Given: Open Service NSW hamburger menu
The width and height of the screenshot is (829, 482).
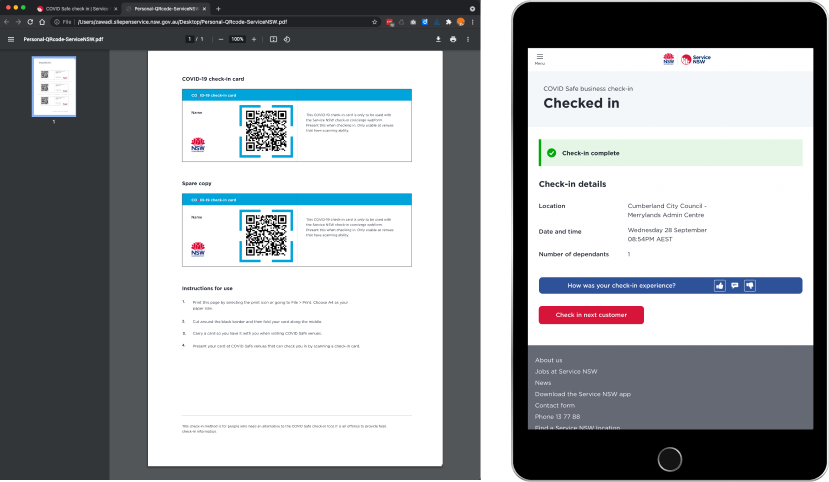Looking at the screenshot, I should click(x=540, y=58).
